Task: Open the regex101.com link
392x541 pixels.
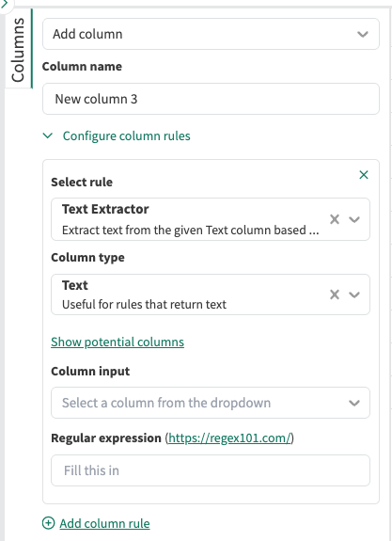Action: [x=229, y=438]
